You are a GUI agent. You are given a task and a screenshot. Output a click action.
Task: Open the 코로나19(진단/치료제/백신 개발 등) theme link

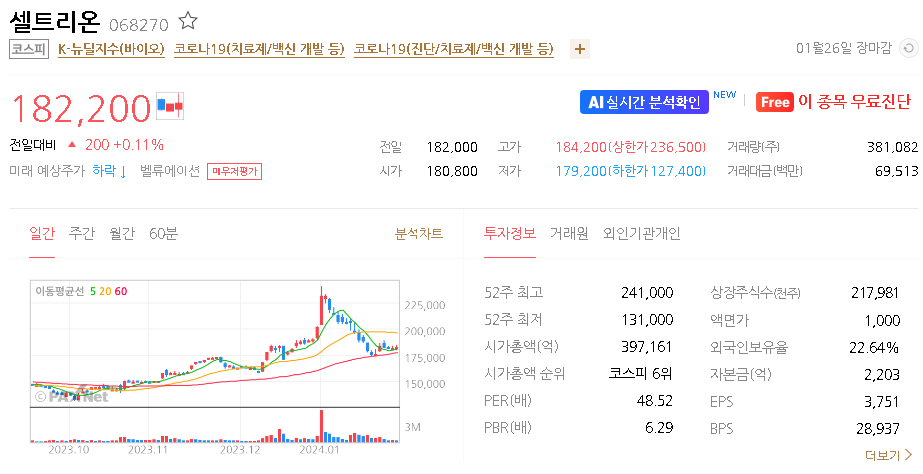[454, 48]
